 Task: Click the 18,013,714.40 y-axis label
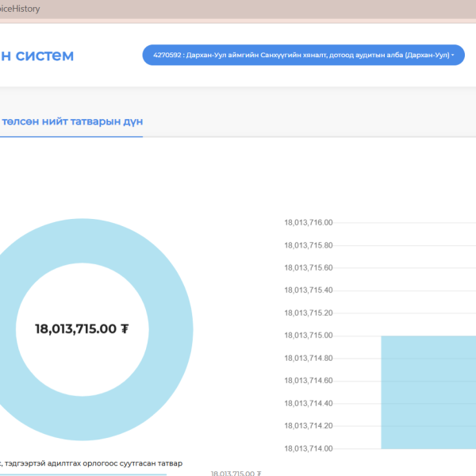308,404
